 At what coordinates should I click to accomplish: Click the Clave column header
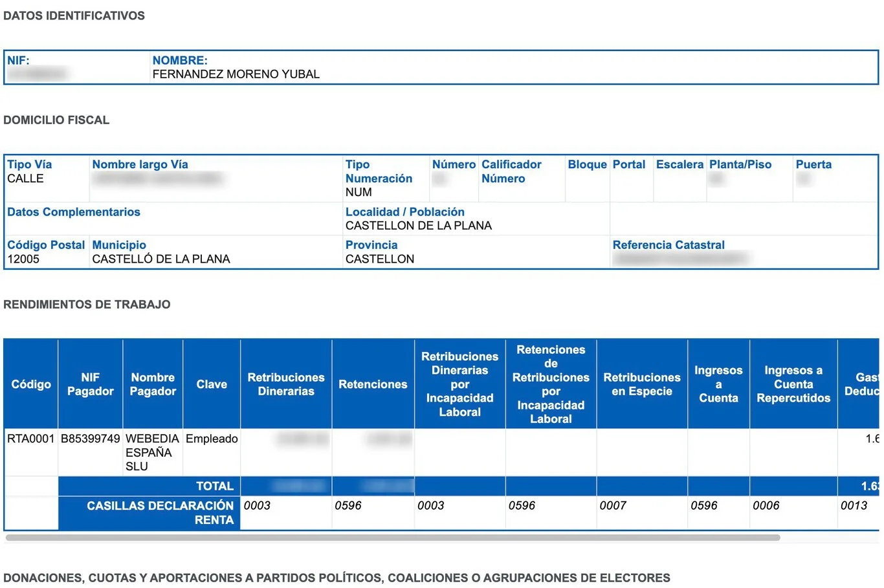(212, 384)
